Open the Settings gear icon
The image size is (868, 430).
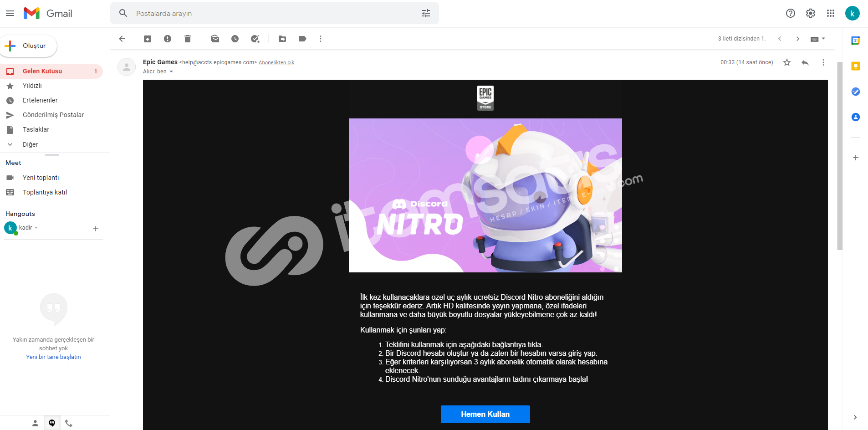tap(811, 13)
